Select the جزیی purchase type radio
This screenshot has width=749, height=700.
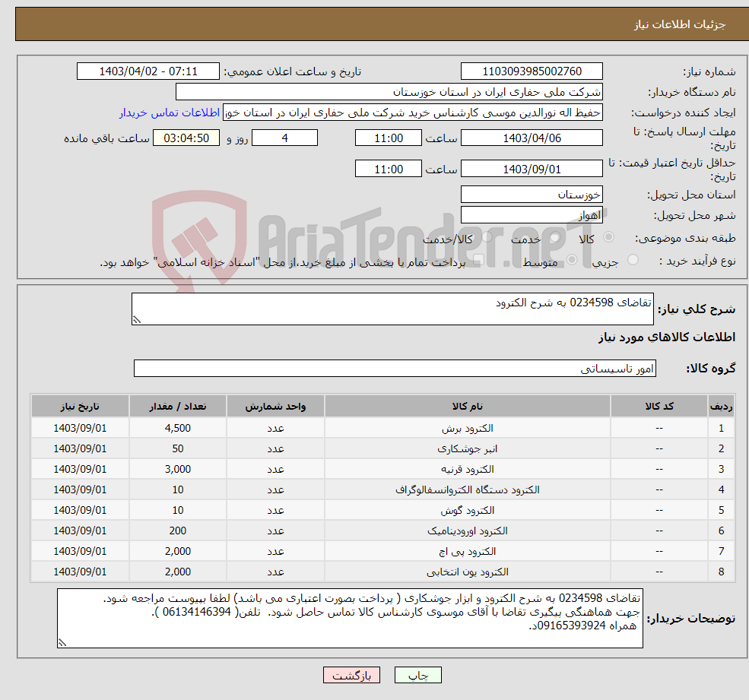pyautogui.click(x=633, y=260)
